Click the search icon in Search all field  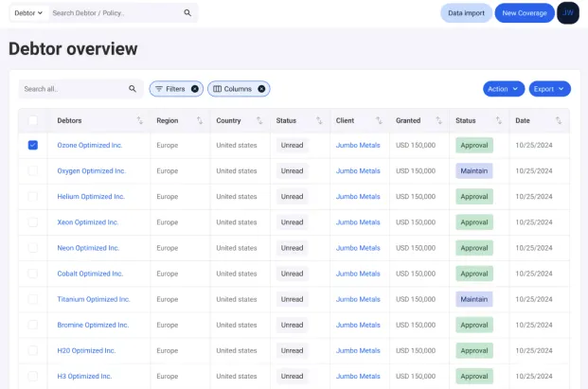(x=133, y=89)
